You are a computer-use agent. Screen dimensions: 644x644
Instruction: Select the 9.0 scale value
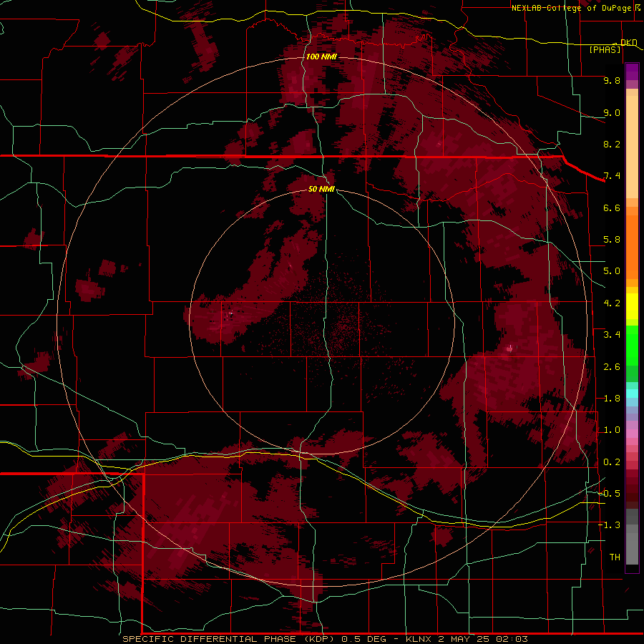click(612, 112)
